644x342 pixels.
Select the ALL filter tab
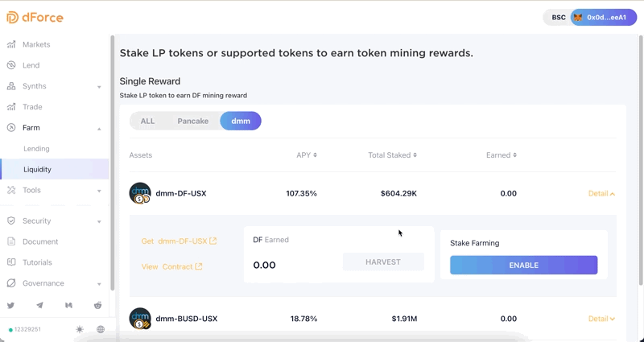(x=147, y=122)
